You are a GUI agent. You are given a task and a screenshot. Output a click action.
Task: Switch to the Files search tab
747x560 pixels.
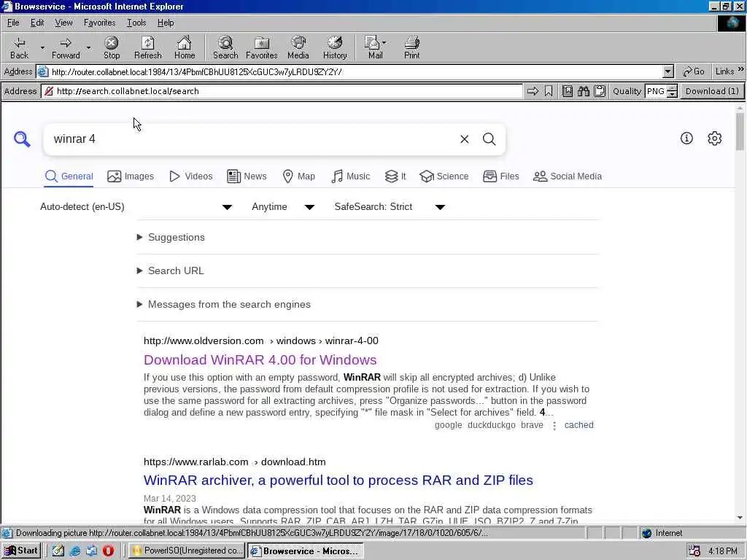(x=500, y=176)
